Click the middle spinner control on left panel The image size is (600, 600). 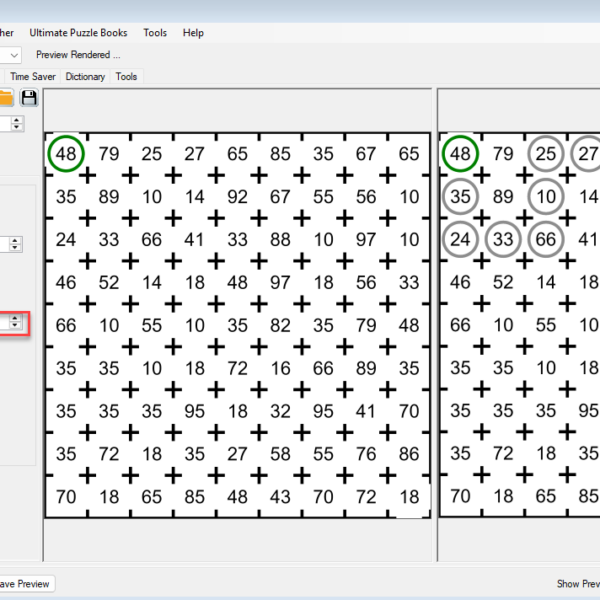coord(15,244)
